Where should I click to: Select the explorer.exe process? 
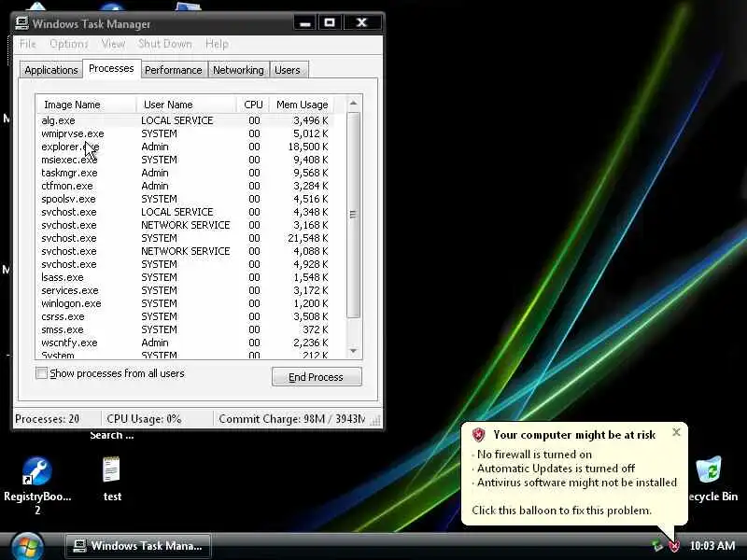185,147
